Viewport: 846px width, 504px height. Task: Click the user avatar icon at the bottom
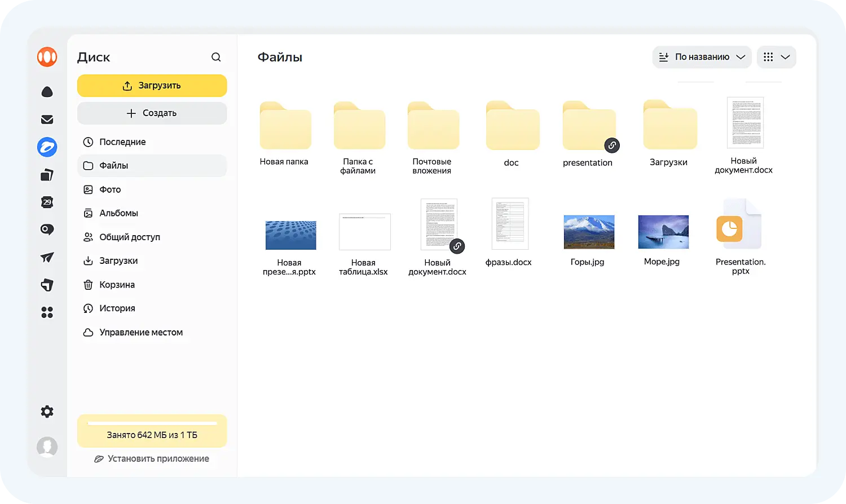47,447
